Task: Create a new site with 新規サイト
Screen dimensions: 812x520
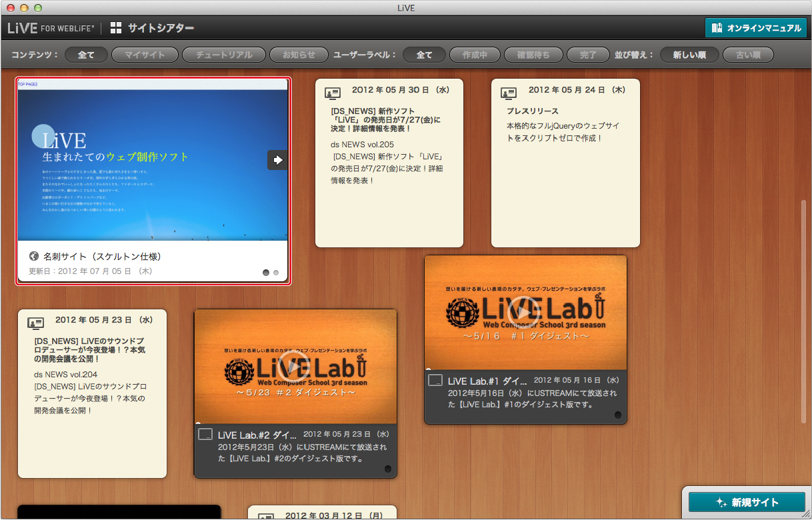Action: pos(746,503)
